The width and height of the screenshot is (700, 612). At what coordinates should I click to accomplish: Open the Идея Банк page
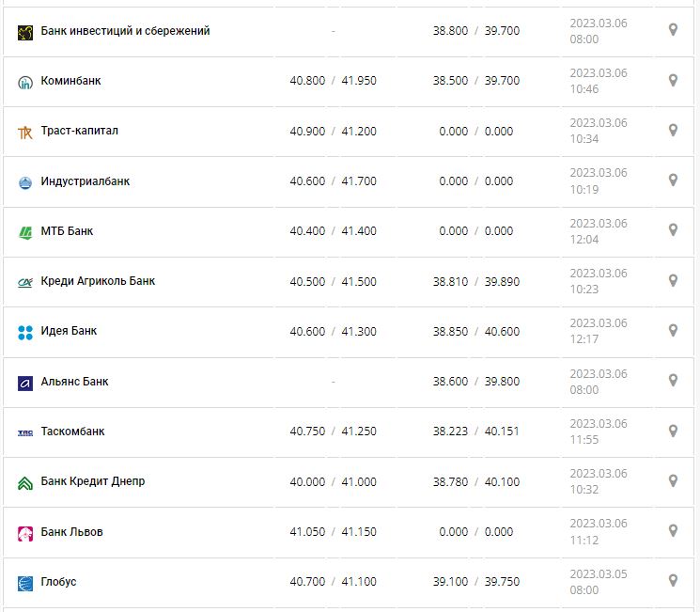click(x=69, y=331)
